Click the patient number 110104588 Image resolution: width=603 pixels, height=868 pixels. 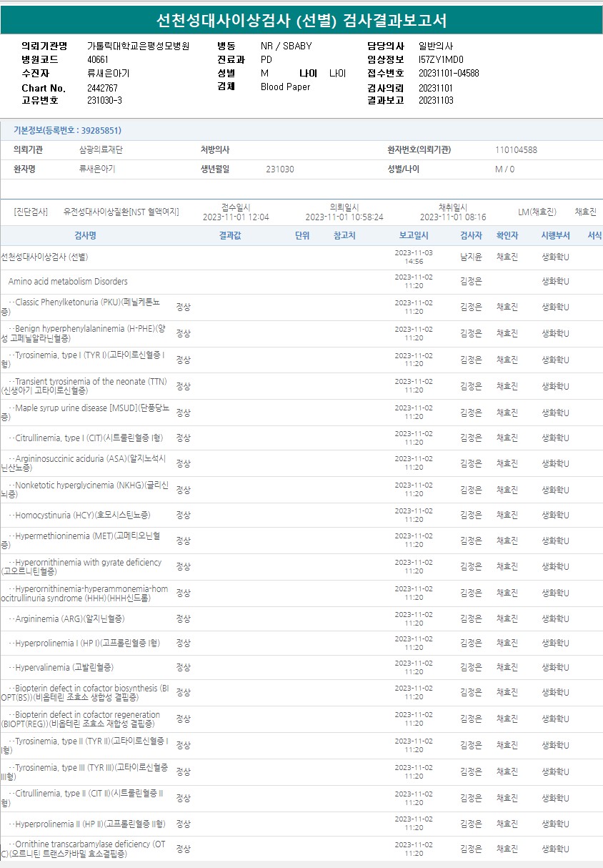click(x=516, y=150)
